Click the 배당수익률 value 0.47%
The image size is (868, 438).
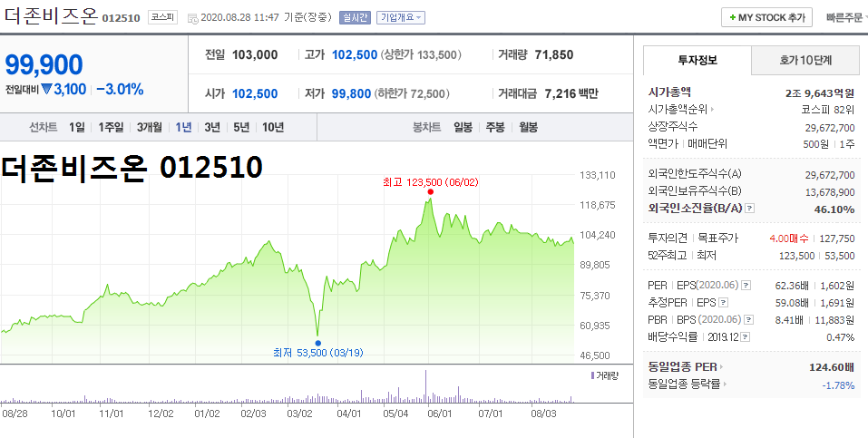click(x=840, y=337)
